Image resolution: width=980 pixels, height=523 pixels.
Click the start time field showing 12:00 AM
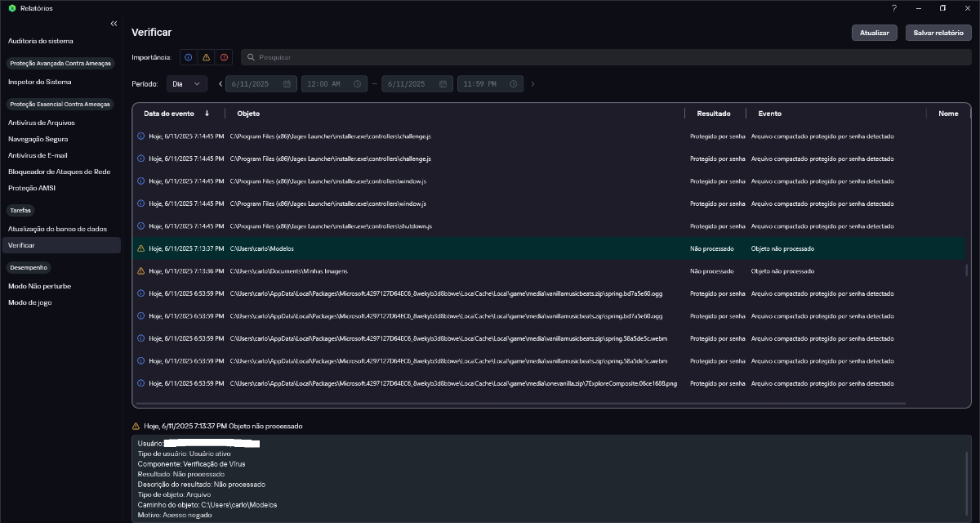pos(335,84)
